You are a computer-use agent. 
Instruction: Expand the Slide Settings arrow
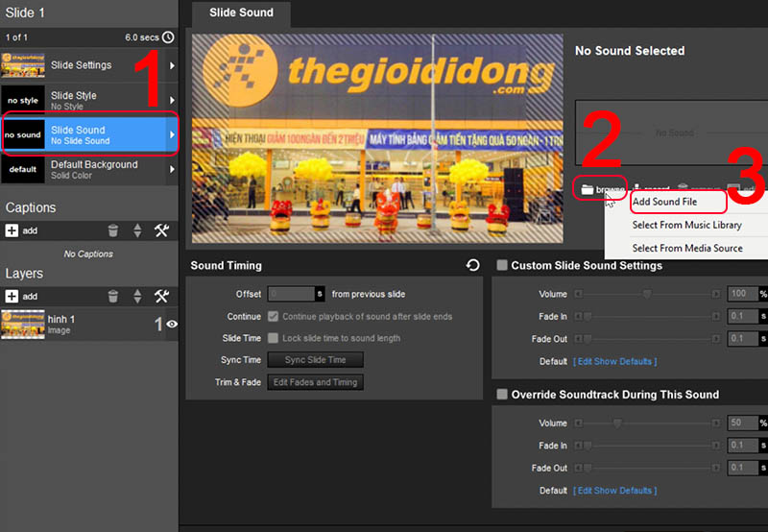[x=172, y=65]
